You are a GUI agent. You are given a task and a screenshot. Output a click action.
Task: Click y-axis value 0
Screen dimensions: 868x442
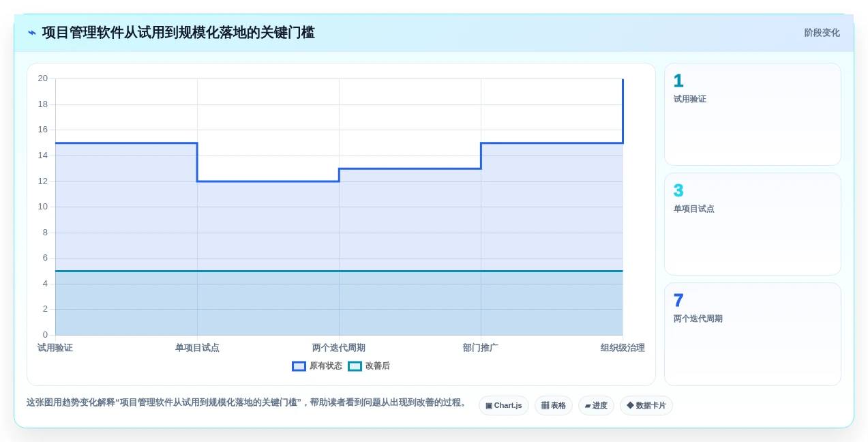(x=46, y=335)
